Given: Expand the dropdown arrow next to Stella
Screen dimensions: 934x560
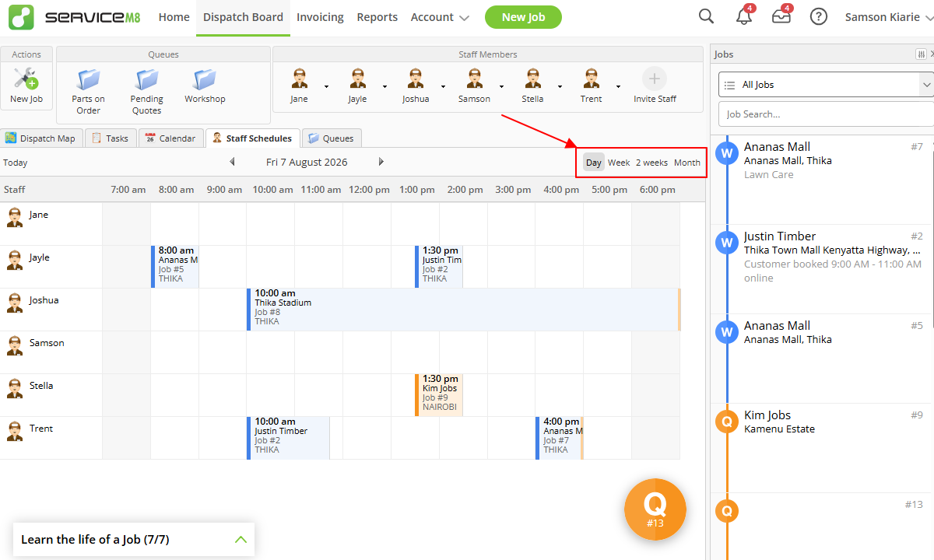Looking at the screenshot, I should [560, 86].
